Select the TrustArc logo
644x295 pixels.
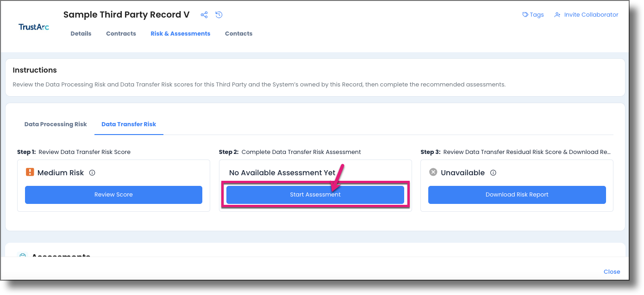click(x=33, y=26)
